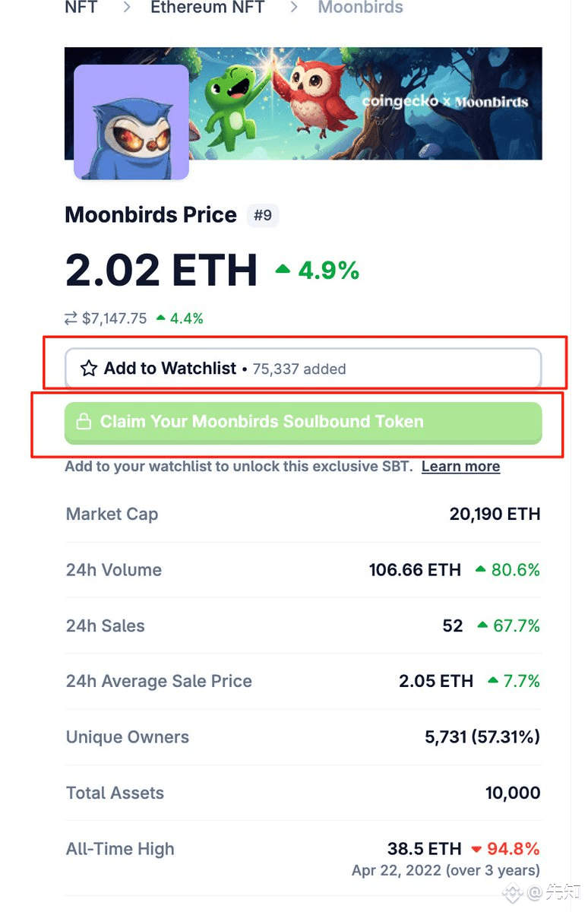Viewport: 588px width, 912px height.
Task: Navigate to the NFT breadcrumb item
Action: point(81,8)
